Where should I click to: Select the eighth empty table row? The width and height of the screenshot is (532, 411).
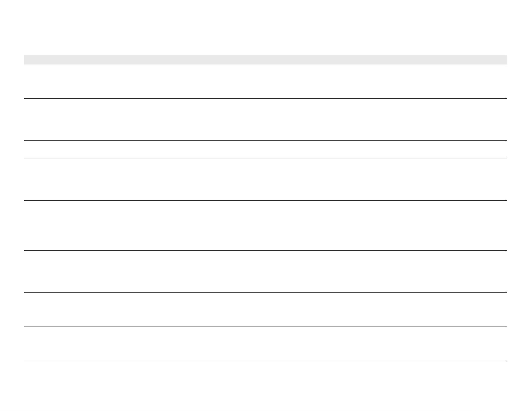[265, 344]
